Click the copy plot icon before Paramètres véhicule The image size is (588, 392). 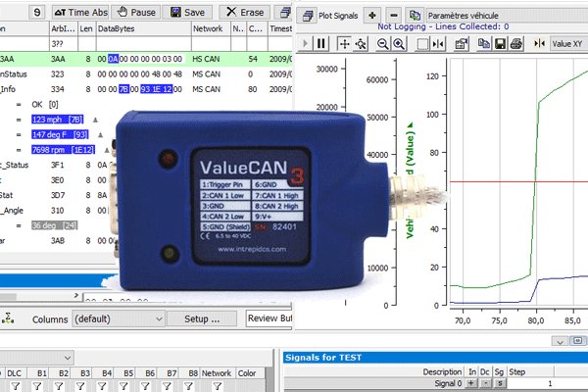click(x=415, y=16)
